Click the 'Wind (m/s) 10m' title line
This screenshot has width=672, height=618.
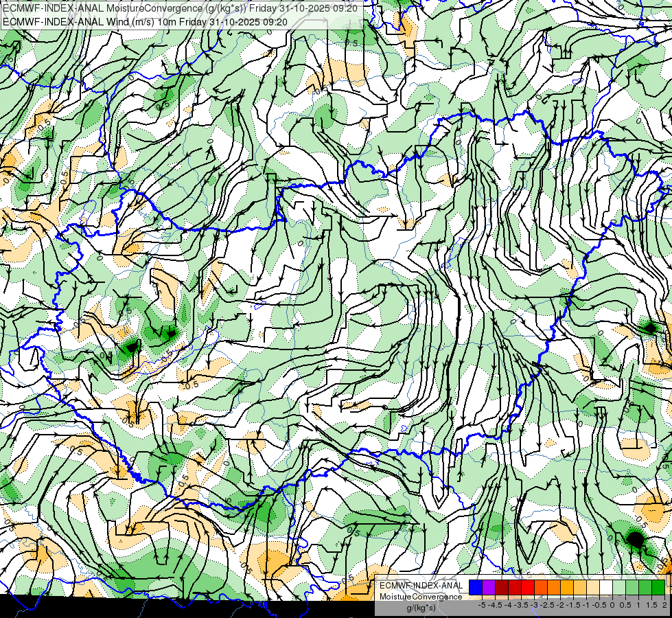pyautogui.click(x=145, y=21)
